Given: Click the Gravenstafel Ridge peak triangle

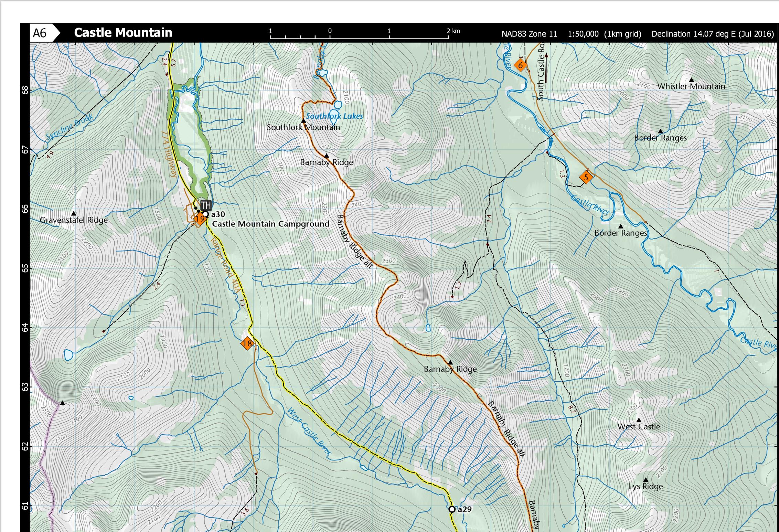Looking at the screenshot, I should (73, 214).
